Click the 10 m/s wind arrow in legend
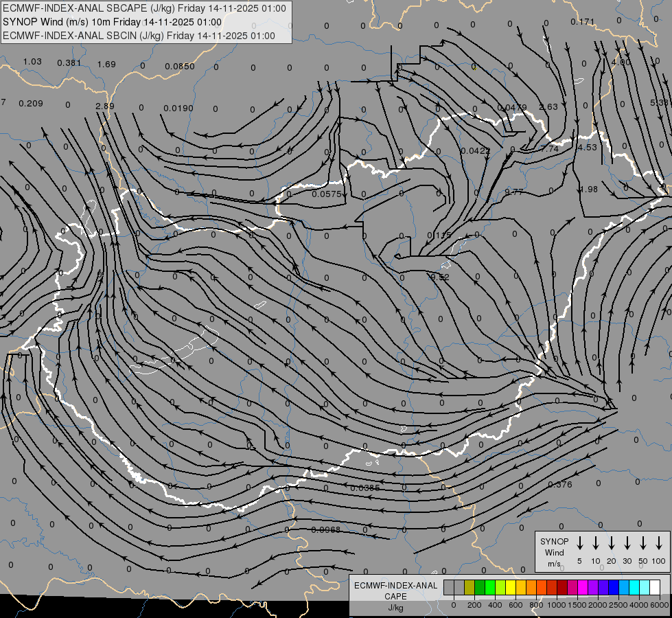 pyautogui.click(x=595, y=543)
